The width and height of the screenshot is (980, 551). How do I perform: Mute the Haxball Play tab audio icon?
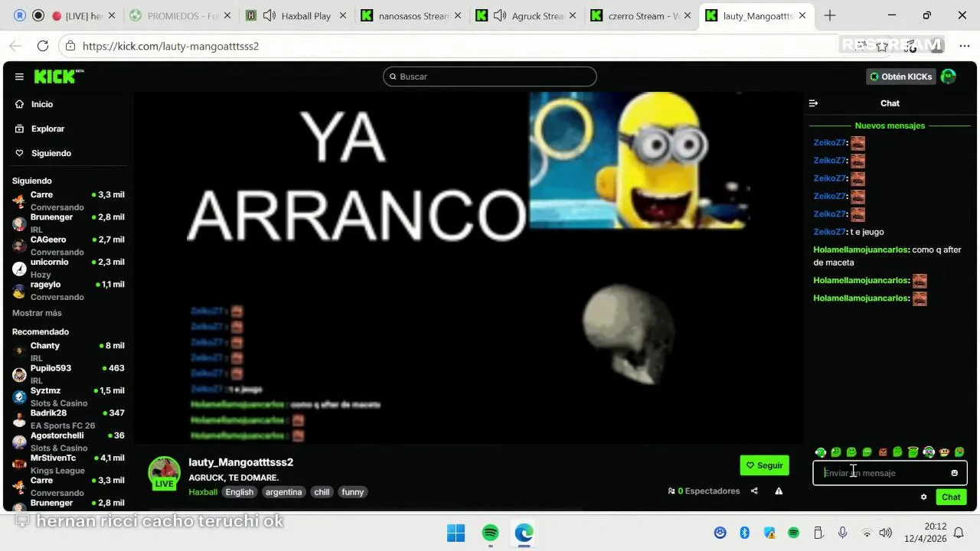coord(269,15)
